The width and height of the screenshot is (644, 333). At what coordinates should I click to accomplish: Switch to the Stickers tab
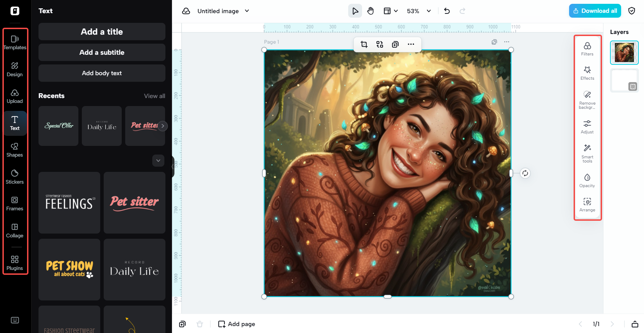(x=15, y=176)
